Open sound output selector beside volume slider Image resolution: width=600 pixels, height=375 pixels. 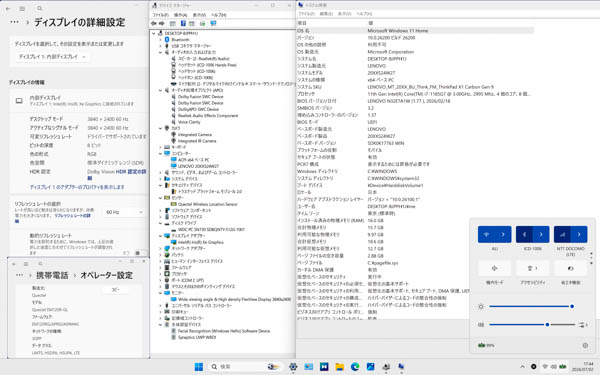click(583, 325)
